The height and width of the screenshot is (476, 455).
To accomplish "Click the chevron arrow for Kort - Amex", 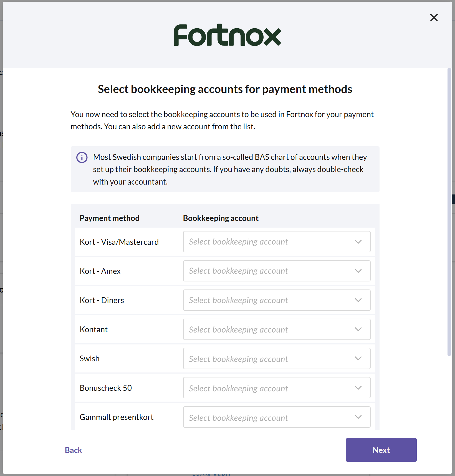I will click(358, 271).
